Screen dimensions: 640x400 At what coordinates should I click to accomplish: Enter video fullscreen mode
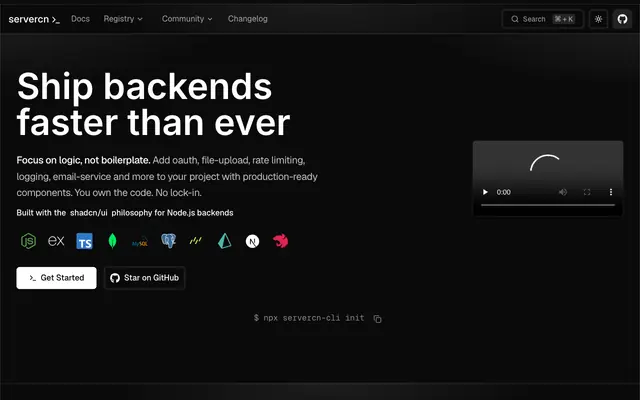pyautogui.click(x=587, y=192)
